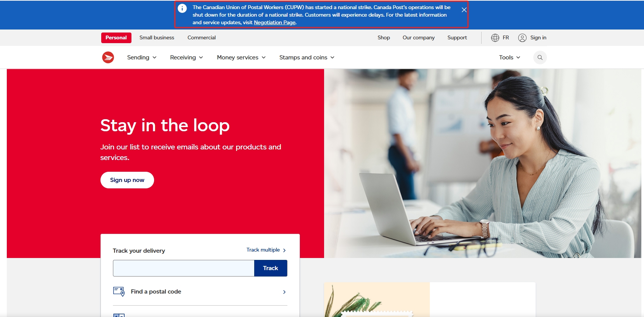Image resolution: width=644 pixels, height=317 pixels.
Task: Focus the tracking number input field
Action: [x=184, y=268]
